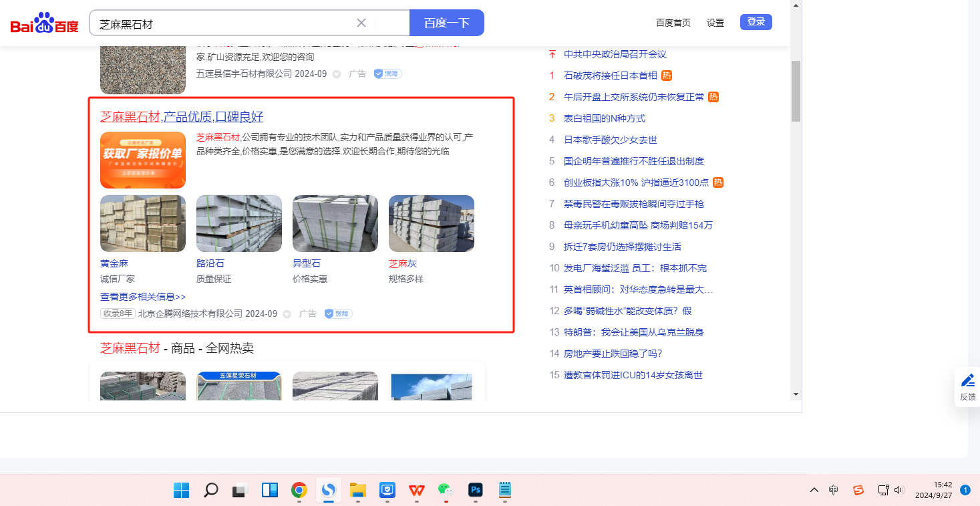Click the 热 tag next to 创业板指大涨10%
The height and width of the screenshot is (506, 980).
tap(718, 182)
